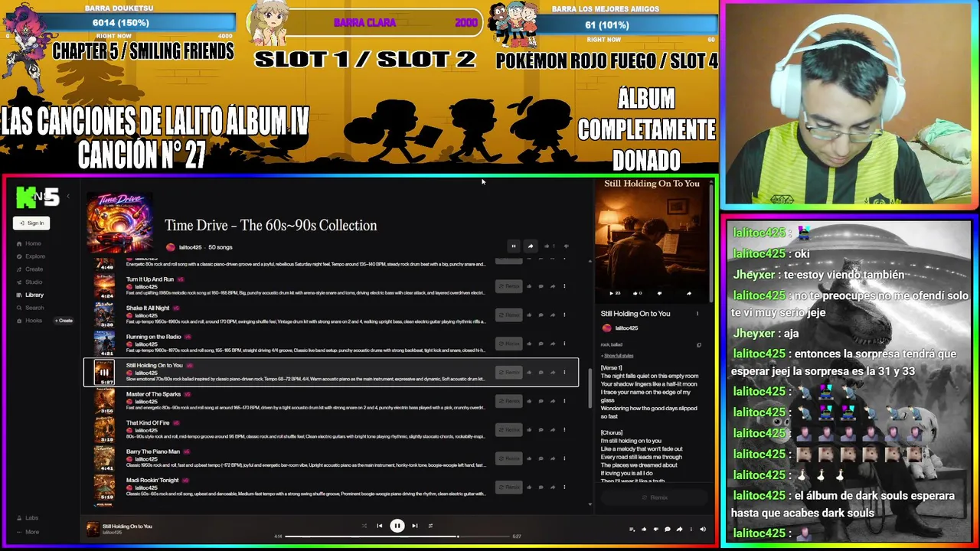The height and width of the screenshot is (551, 980).
Task: Share Still Holding On to You from its row
Action: [552, 372]
